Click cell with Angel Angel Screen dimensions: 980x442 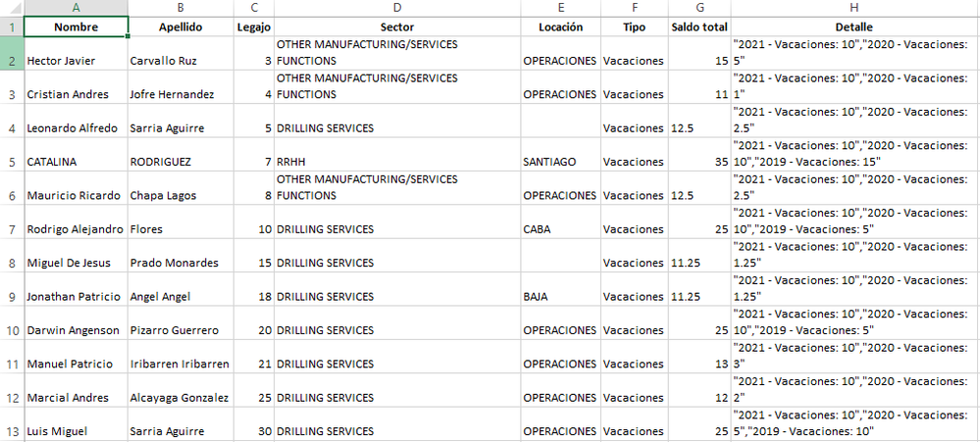(181, 289)
